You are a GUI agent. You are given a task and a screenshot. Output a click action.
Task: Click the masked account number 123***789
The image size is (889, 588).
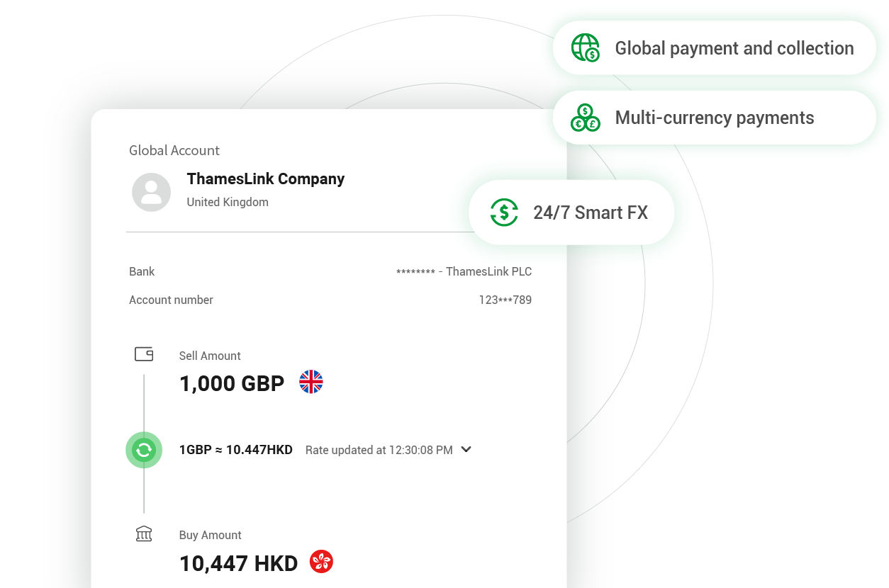(505, 300)
